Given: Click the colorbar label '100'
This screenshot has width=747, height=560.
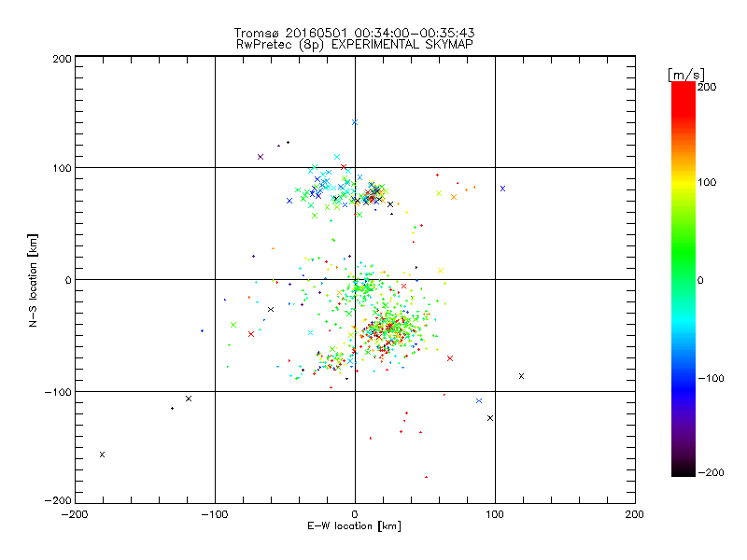Looking at the screenshot, I should [707, 182].
